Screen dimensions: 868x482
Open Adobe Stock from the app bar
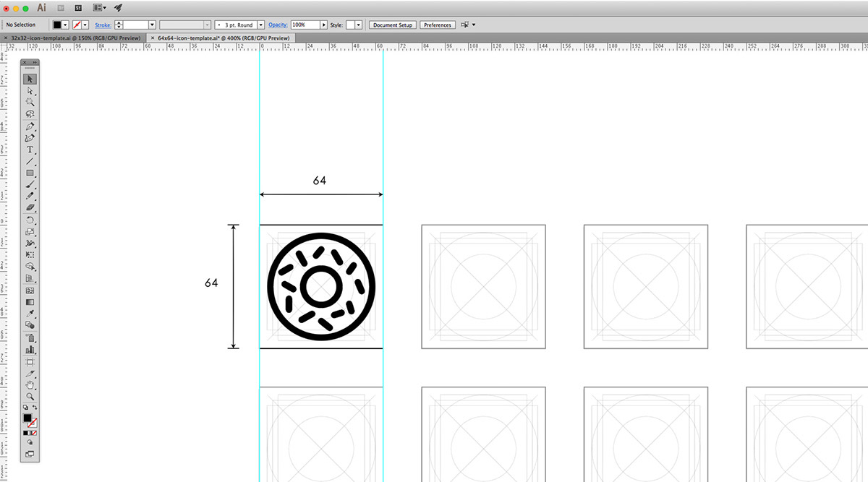click(x=77, y=8)
